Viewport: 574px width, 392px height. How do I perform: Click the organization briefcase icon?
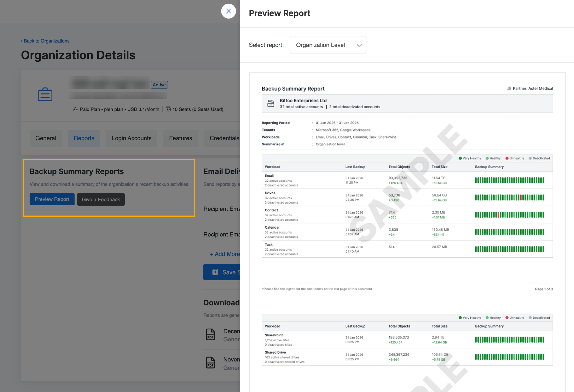pyautogui.click(x=45, y=95)
